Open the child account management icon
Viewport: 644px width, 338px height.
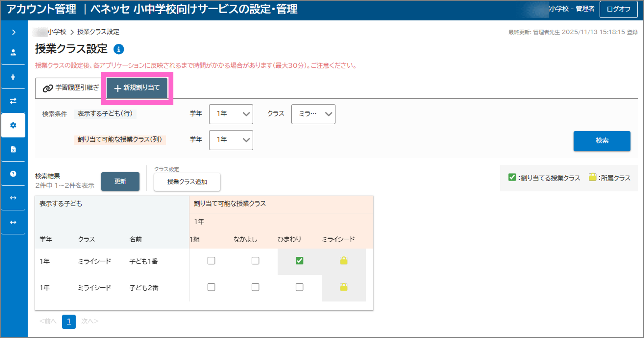click(x=13, y=77)
